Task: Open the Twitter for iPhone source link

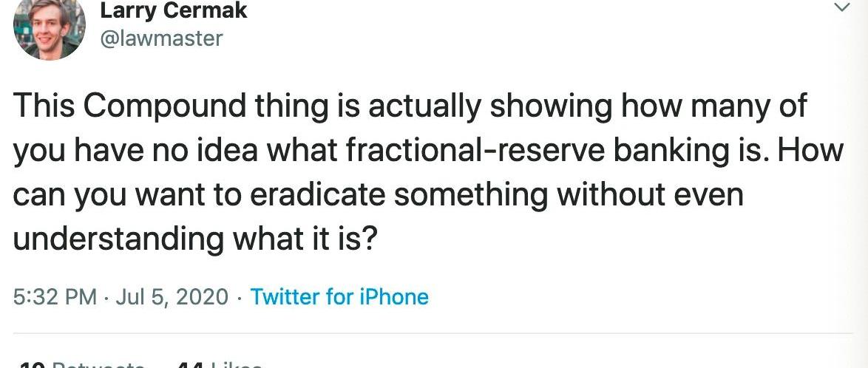Action: (339, 297)
